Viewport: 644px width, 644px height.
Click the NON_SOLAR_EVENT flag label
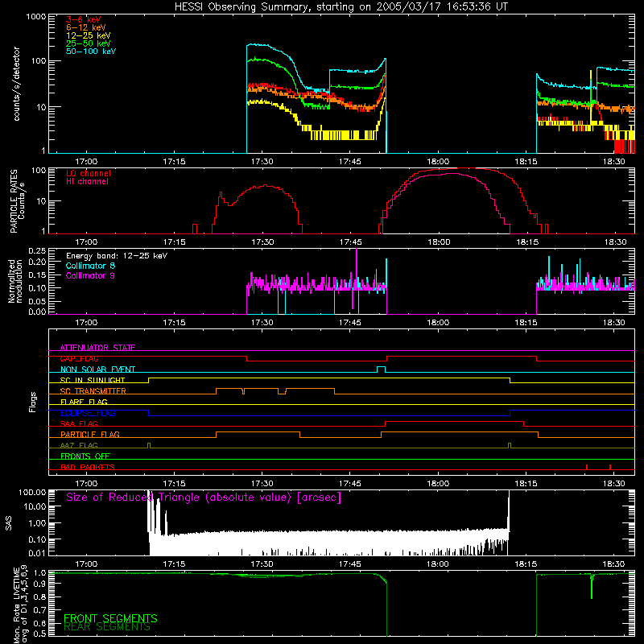(97, 369)
